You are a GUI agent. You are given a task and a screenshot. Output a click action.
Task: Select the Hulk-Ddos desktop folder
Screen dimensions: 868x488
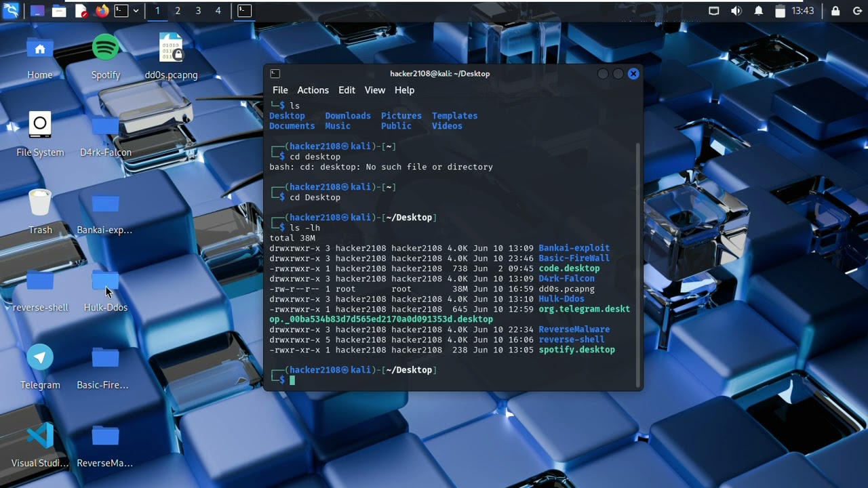point(106,290)
